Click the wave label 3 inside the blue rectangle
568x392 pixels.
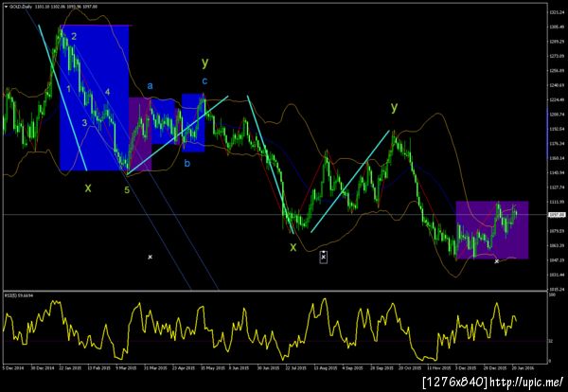click(84, 123)
